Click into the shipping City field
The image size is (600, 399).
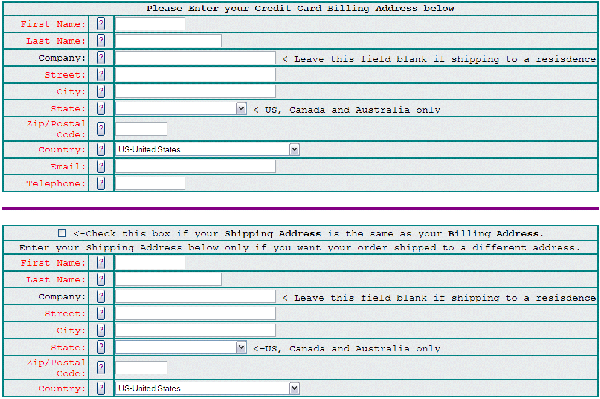(195, 330)
